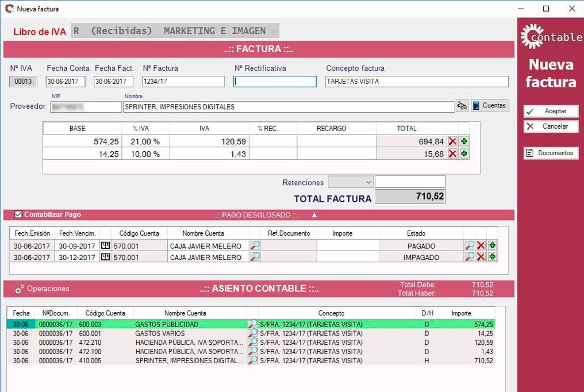Open status lookup for IMPAGADO row
This screenshot has width=584, height=392.
point(469,256)
